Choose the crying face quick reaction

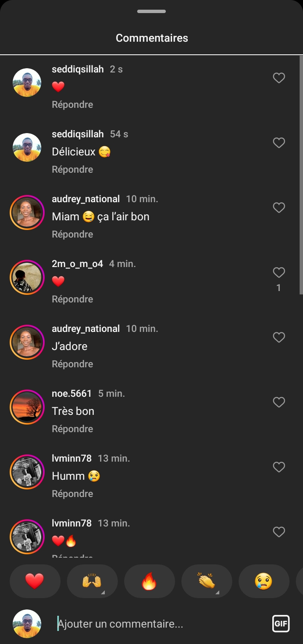pyautogui.click(x=264, y=581)
